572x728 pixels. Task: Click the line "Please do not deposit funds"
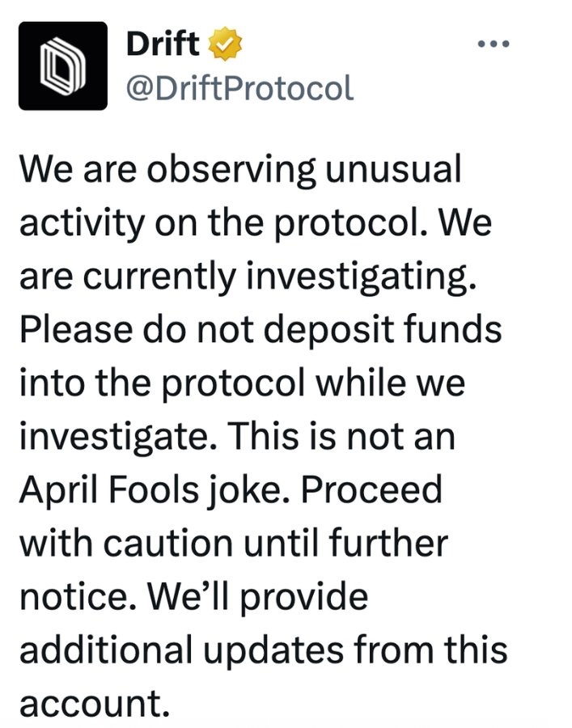[261, 330]
